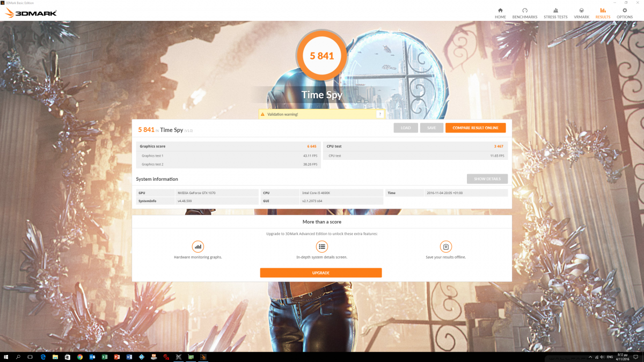The height and width of the screenshot is (362, 644).
Task: Click the NVIDIA GeForce GTX 1070 field
Action: 216,193
